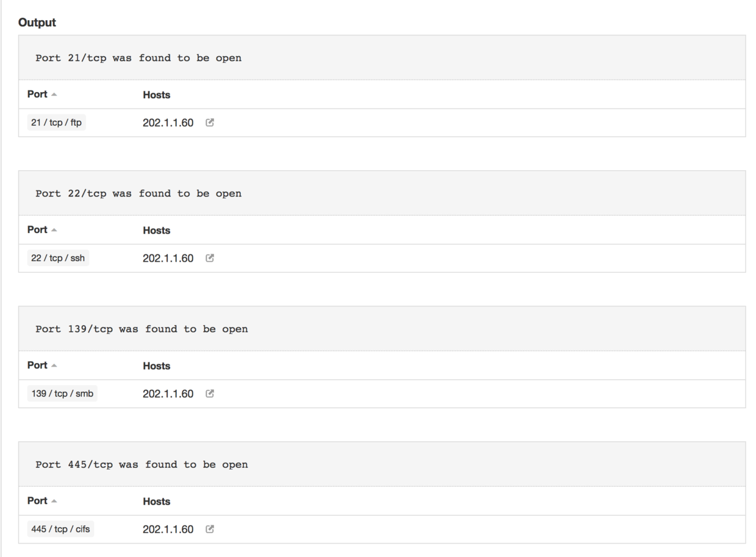Select the 445 / tcp / cifs tag
The image size is (756, 557).
click(60, 529)
